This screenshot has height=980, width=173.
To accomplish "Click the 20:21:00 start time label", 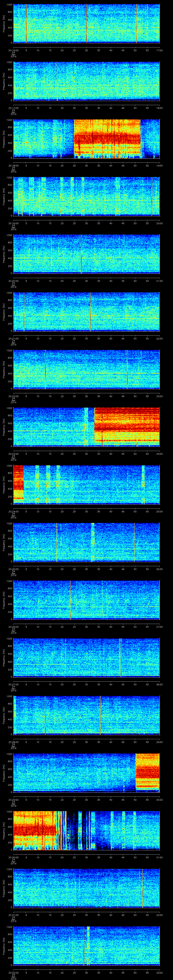I will tap(13, 339).
